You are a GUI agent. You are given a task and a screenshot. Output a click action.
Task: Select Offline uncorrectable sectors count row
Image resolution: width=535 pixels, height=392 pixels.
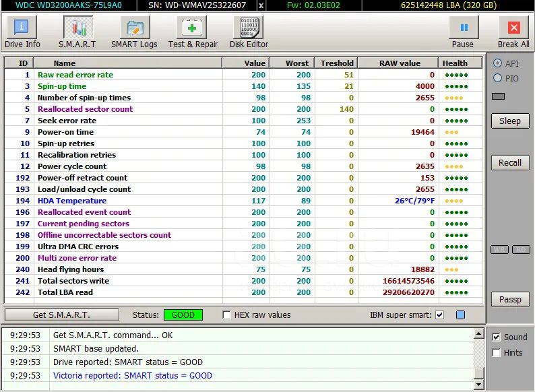(244, 234)
